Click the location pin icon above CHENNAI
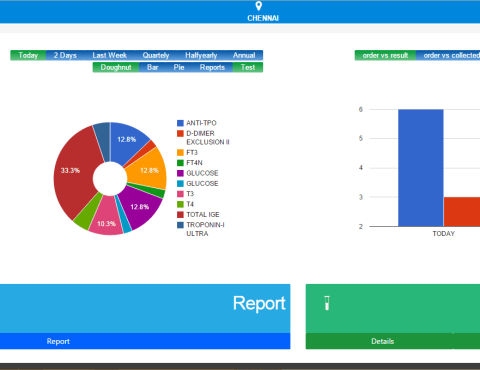The height and width of the screenshot is (370, 480). [x=259, y=6]
